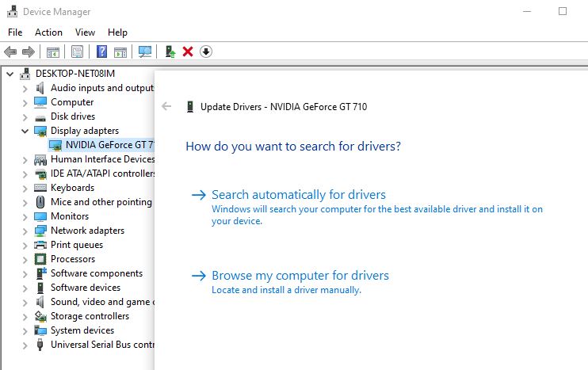588x370 pixels.
Task: Click the circled down-arrow Disable device icon
Action: point(206,52)
